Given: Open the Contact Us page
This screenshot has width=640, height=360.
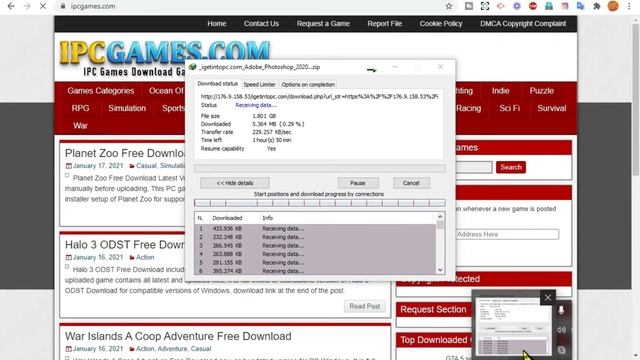Looking at the screenshot, I should (x=261, y=24).
